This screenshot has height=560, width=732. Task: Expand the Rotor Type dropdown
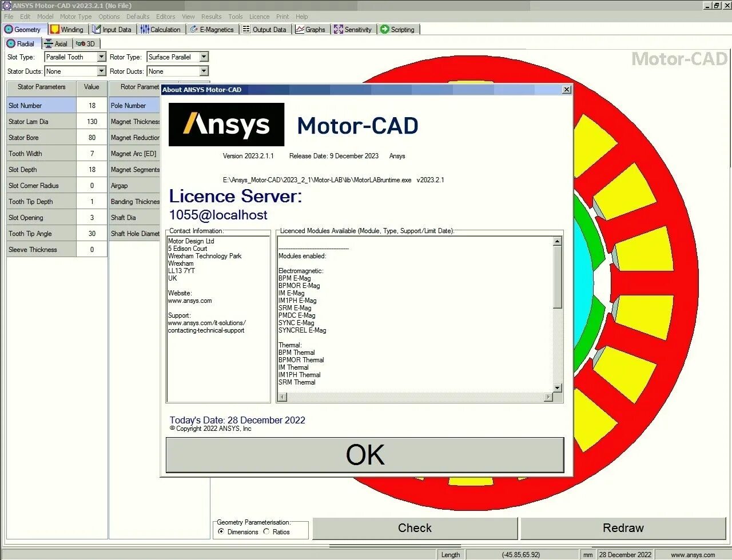coord(204,57)
